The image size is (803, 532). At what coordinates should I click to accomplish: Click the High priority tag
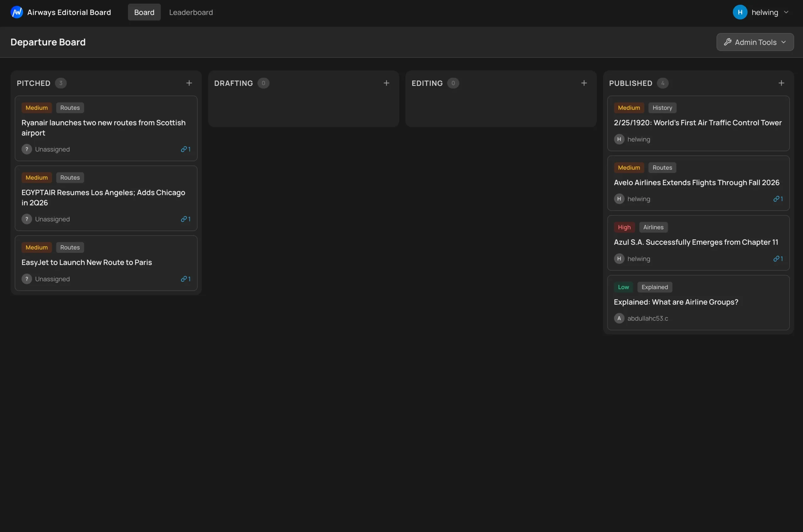[x=624, y=227]
